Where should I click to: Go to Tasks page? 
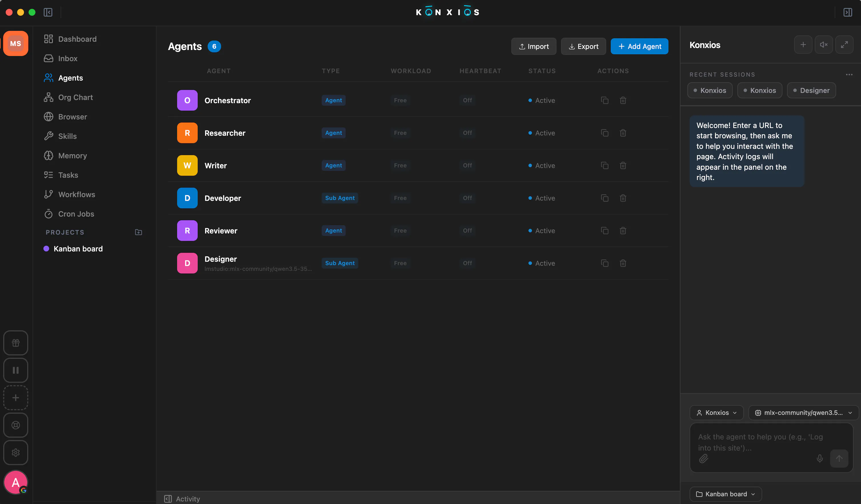(61, 175)
